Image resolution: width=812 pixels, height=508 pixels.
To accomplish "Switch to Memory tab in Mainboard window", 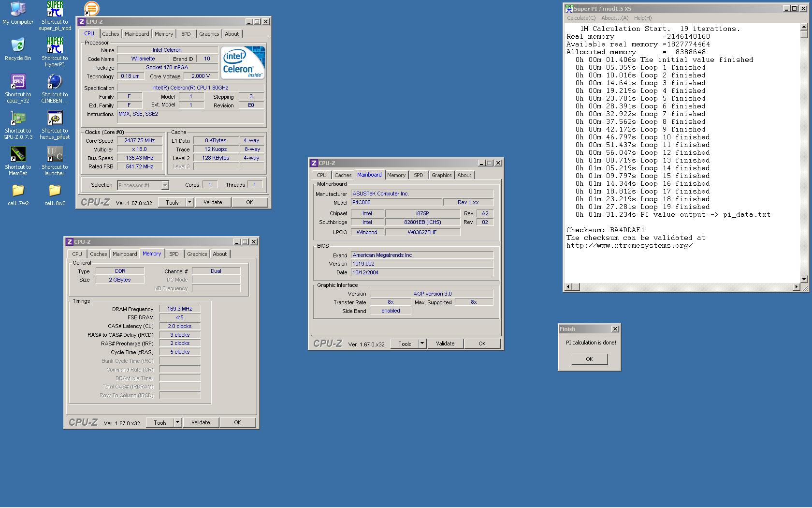I will click(x=396, y=175).
